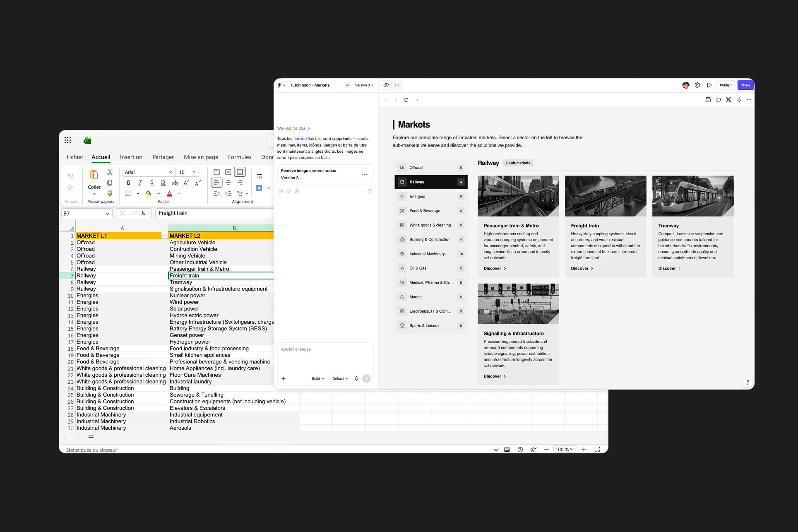Toggle underline (S) formatting in Excel
Viewport: 798px width, 532px height.
point(151,183)
